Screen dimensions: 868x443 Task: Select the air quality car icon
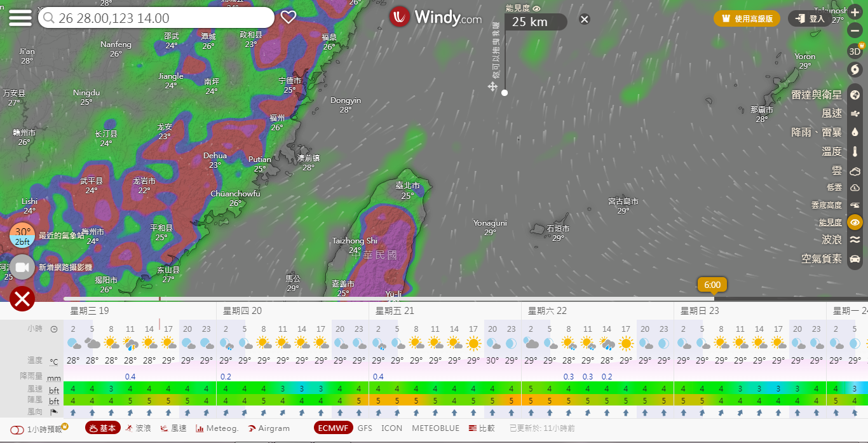coord(855,259)
